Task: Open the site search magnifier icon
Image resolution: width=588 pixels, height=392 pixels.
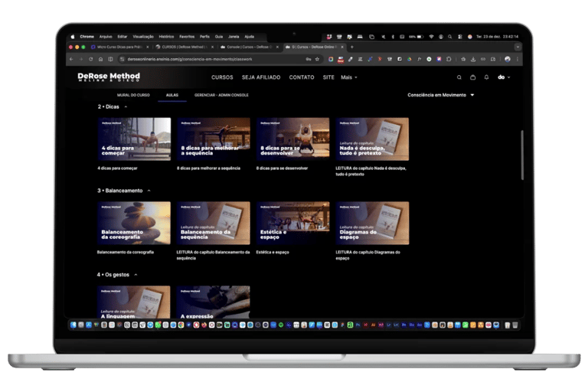Action: [459, 77]
